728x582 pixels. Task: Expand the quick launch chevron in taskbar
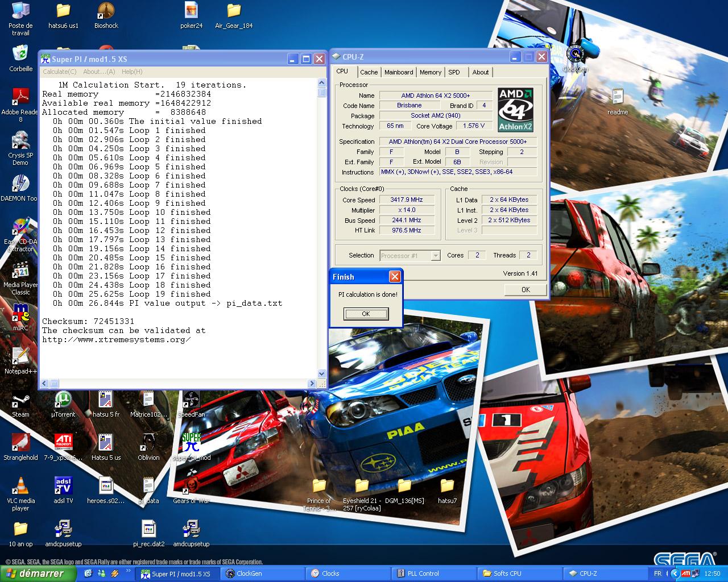[129, 571]
